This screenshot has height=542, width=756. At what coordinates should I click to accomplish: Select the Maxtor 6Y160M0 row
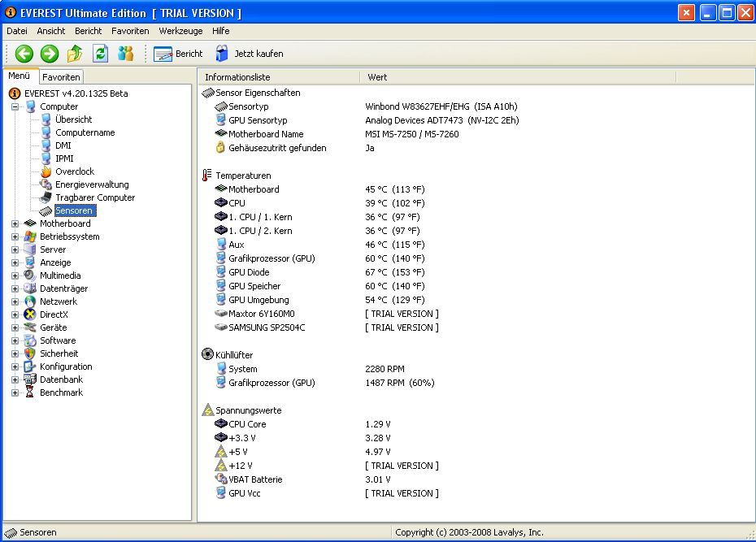[x=327, y=314]
